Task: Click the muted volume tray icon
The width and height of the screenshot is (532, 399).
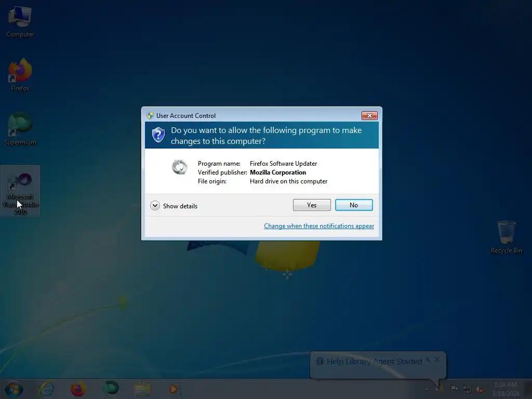Action: 480,390
